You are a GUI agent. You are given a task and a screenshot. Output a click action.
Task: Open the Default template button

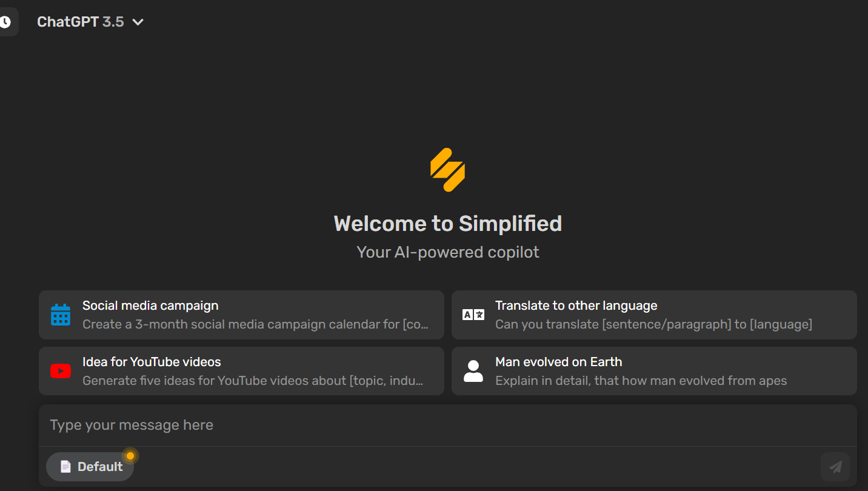pos(90,467)
